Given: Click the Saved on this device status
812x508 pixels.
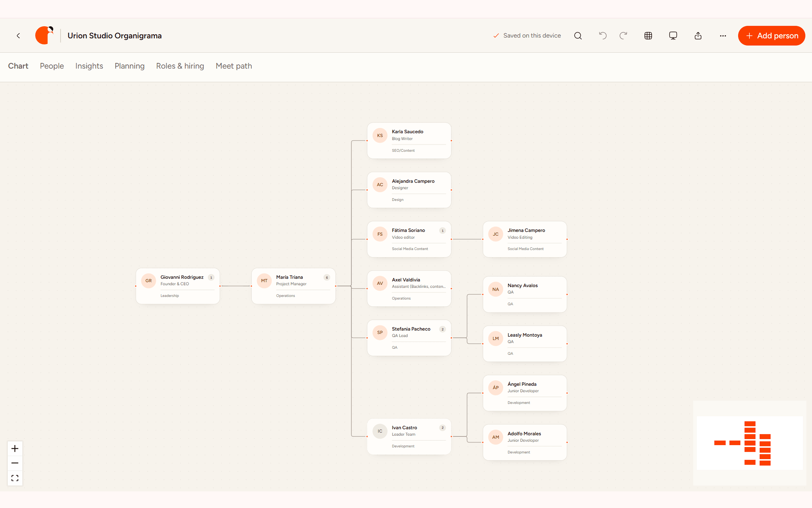Looking at the screenshot, I should coord(527,36).
